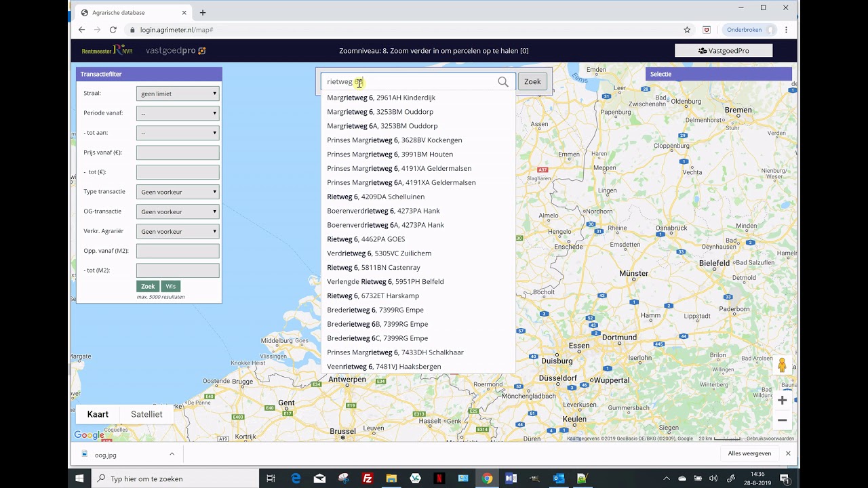Bookmark this page with the star icon
Screen dimensions: 868x488
tap(687, 30)
